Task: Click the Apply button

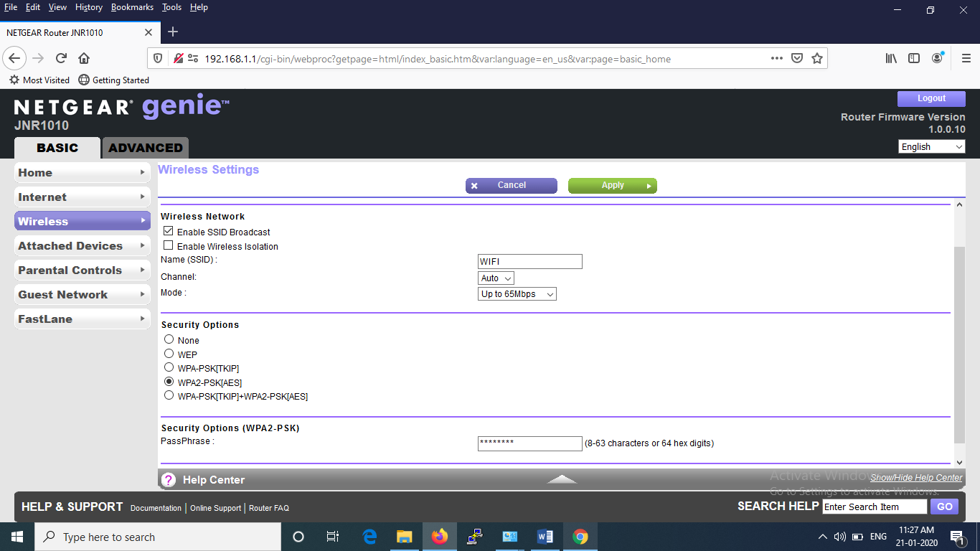Action: pos(613,186)
